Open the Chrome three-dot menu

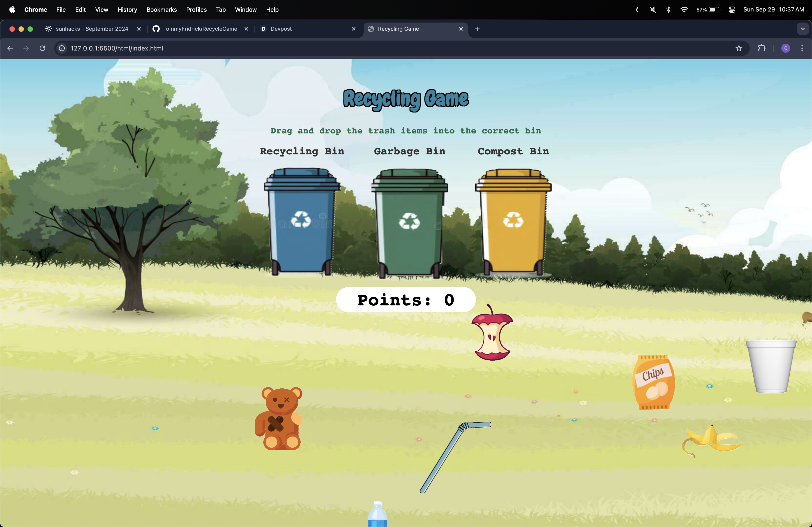click(802, 48)
